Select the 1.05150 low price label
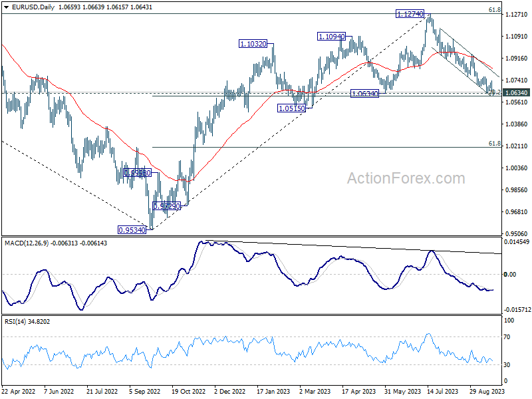Image resolution: width=532 pixels, height=399 pixels. [291, 108]
